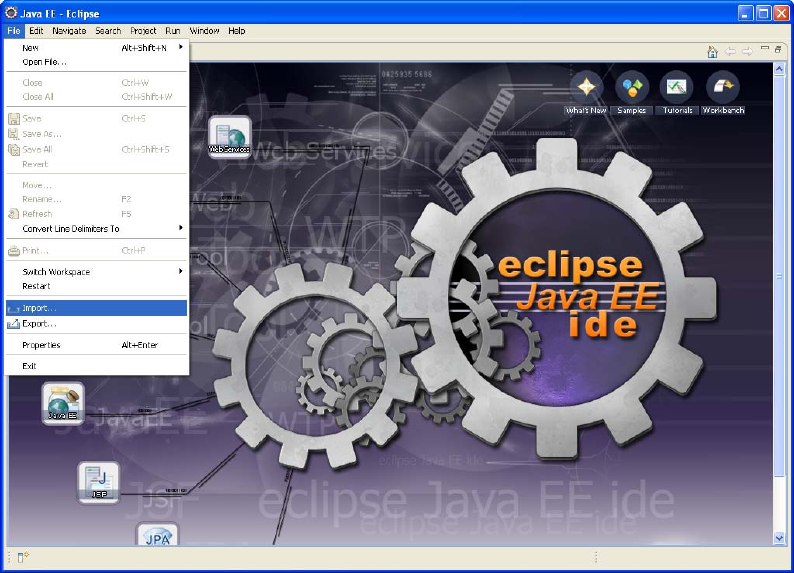Open the Help menu

tap(236, 31)
